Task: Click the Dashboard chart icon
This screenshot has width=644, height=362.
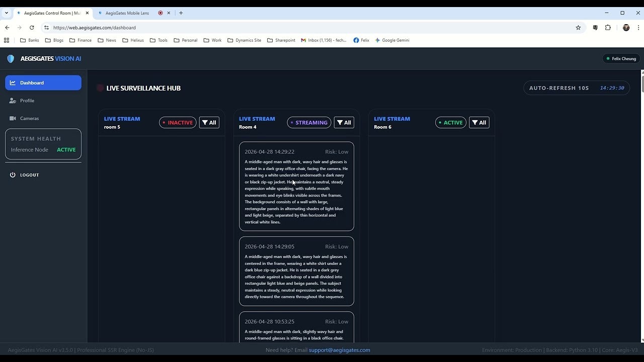Action: pos(12,82)
